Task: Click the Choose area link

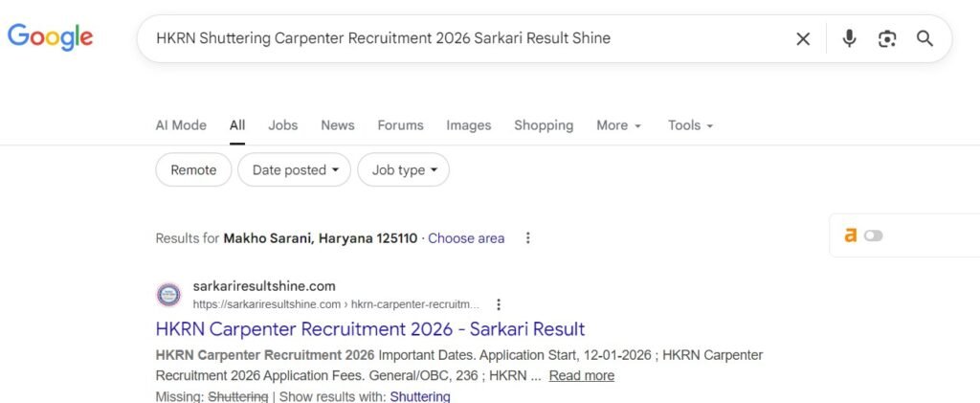Action: 466,238
